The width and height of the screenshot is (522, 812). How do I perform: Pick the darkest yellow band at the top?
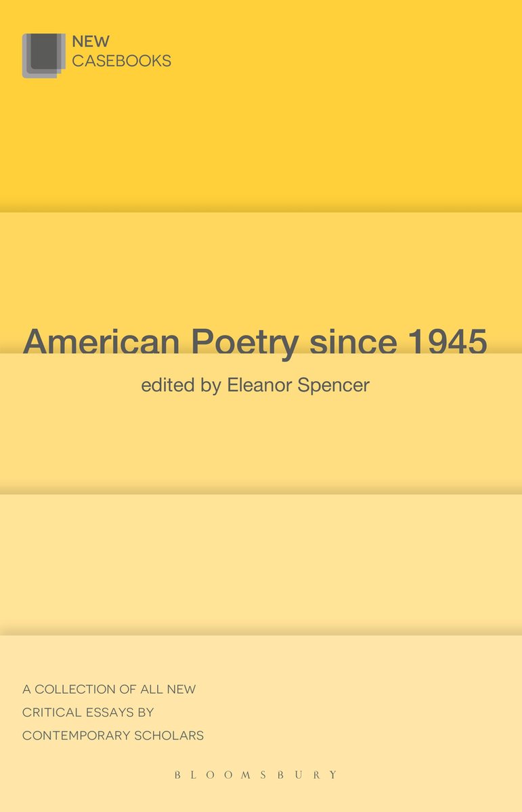tap(261, 105)
